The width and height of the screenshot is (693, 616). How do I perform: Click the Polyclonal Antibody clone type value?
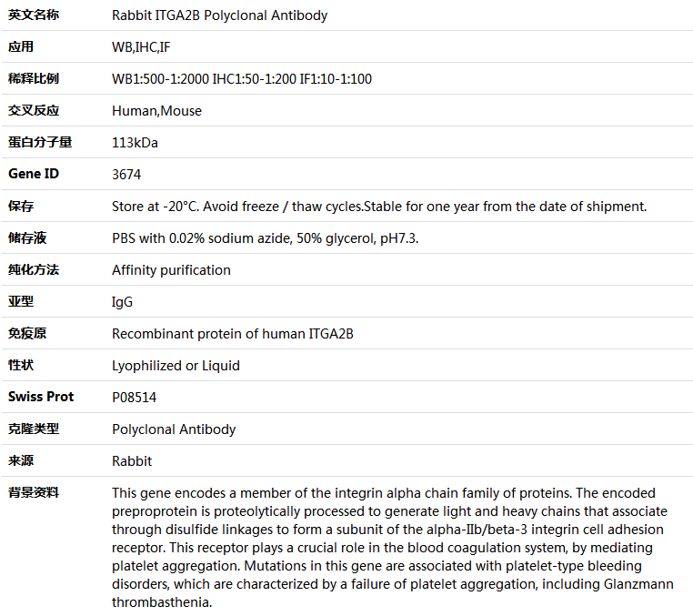click(x=174, y=429)
